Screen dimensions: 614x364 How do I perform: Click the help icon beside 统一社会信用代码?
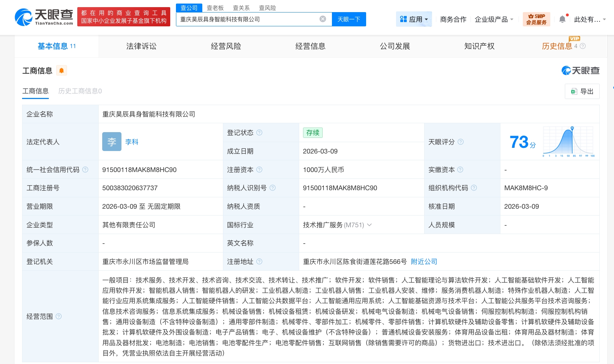(x=85, y=170)
